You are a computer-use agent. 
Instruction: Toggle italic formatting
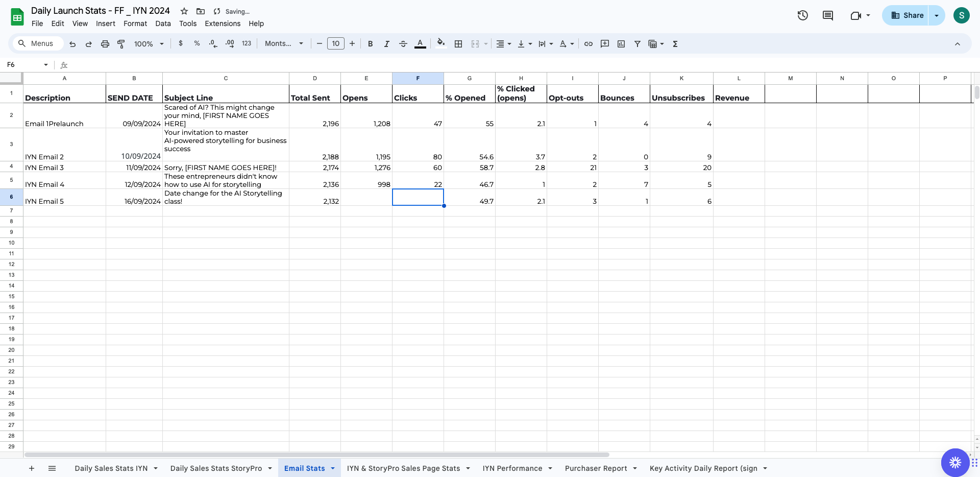[x=386, y=44]
